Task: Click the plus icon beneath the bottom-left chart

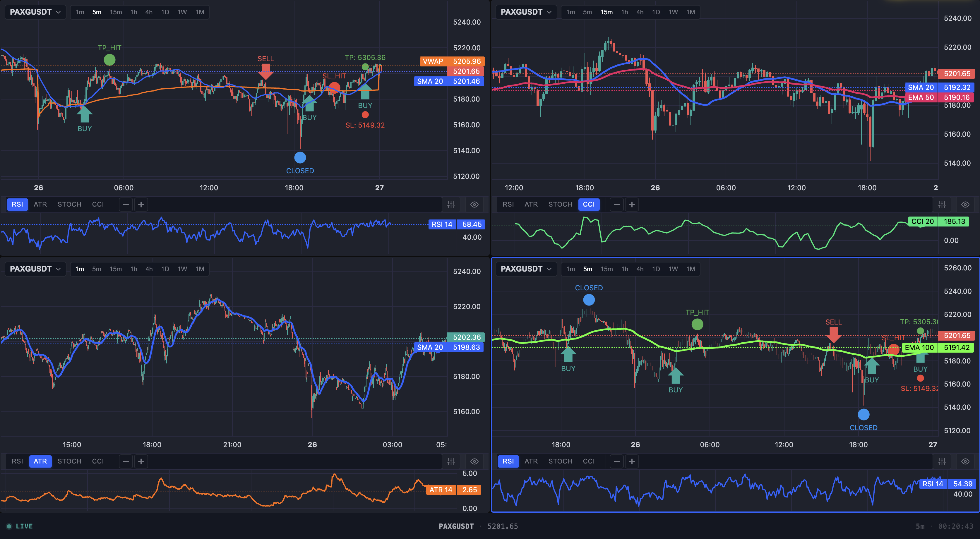Action: [141, 461]
